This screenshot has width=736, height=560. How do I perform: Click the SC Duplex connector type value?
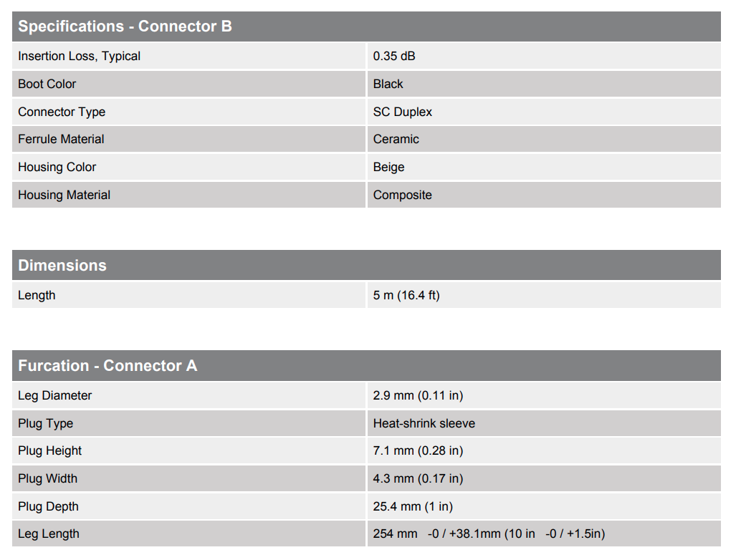(402, 112)
